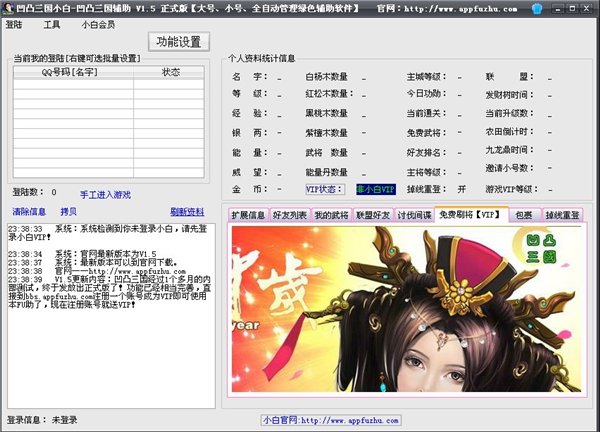Click the 紫檀木数量 label
The width and height of the screenshot is (600, 432).
[x=326, y=133]
